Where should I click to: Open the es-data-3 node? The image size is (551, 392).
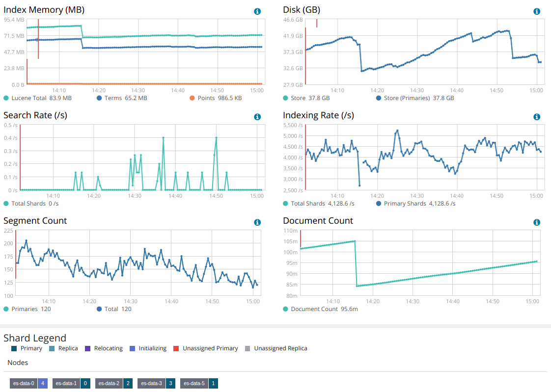click(151, 383)
